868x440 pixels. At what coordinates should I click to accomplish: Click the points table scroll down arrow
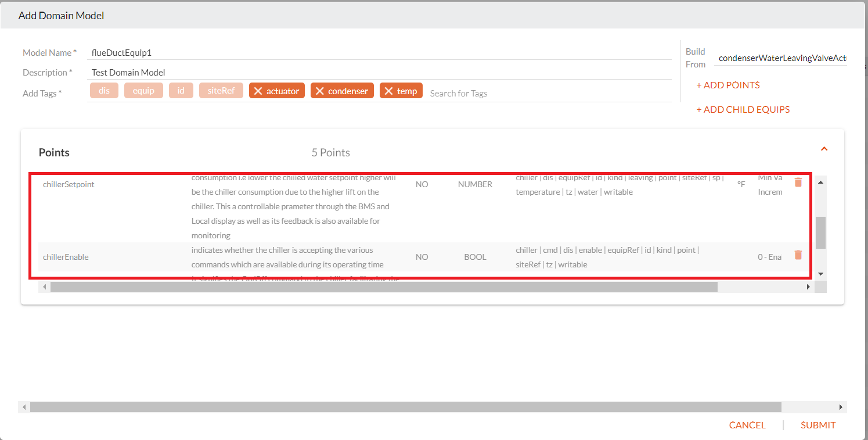pyautogui.click(x=820, y=273)
